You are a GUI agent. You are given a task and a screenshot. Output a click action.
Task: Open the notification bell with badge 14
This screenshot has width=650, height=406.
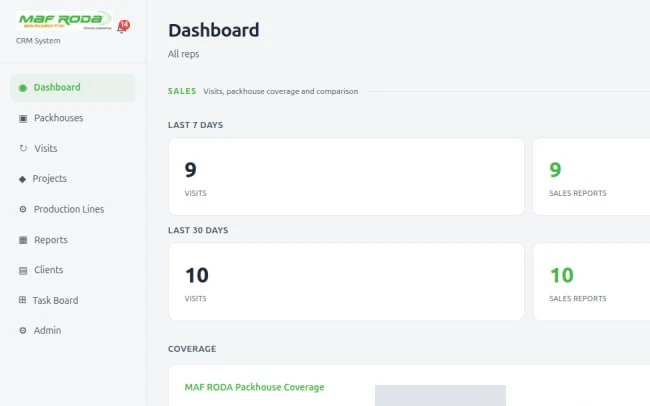tap(123, 26)
